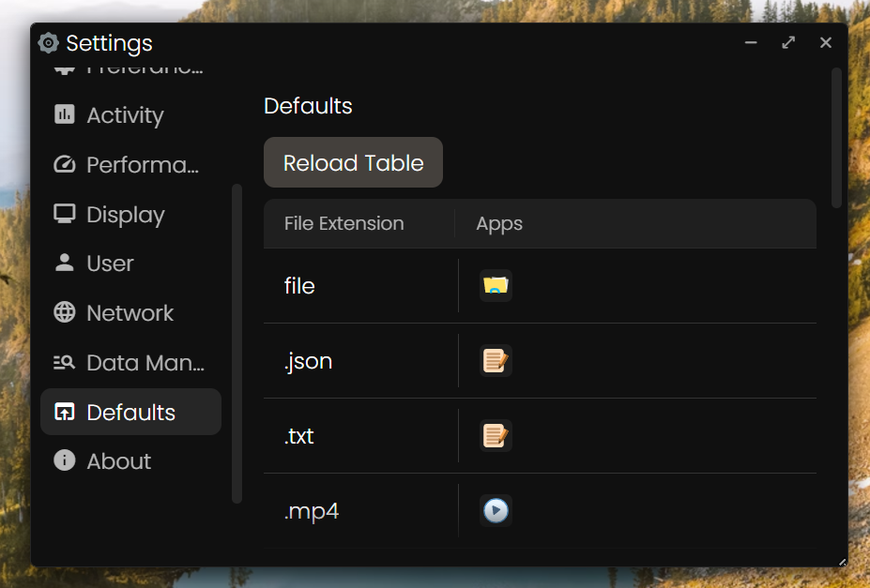Image resolution: width=870 pixels, height=588 pixels.
Task: Click the Performance gauge icon
Action: click(x=65, y=165)
